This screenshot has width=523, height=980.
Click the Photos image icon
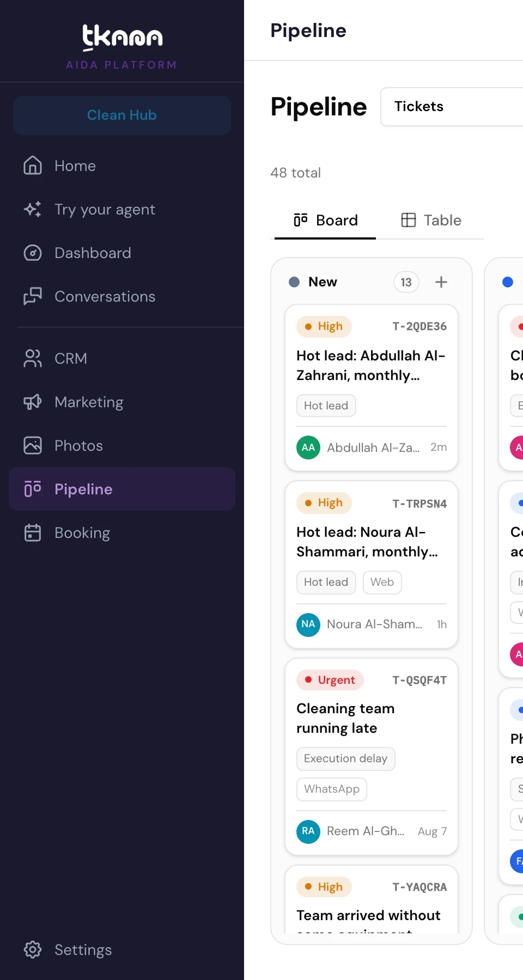33,445
